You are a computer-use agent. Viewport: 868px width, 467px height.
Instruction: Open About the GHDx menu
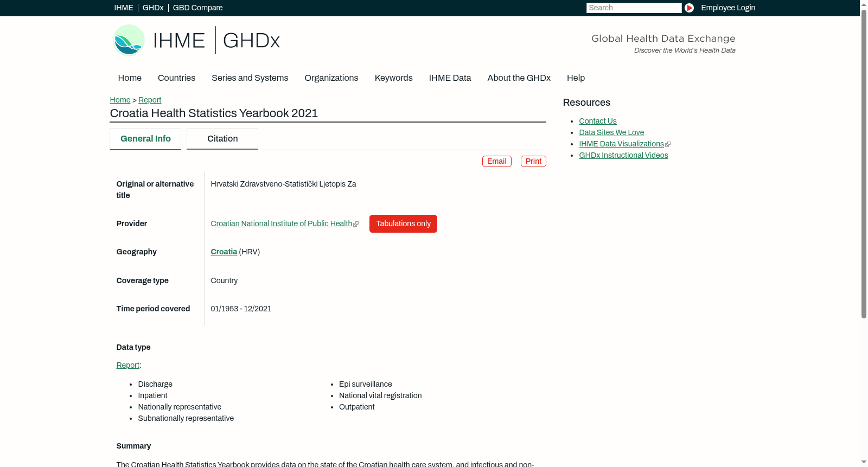519,78
